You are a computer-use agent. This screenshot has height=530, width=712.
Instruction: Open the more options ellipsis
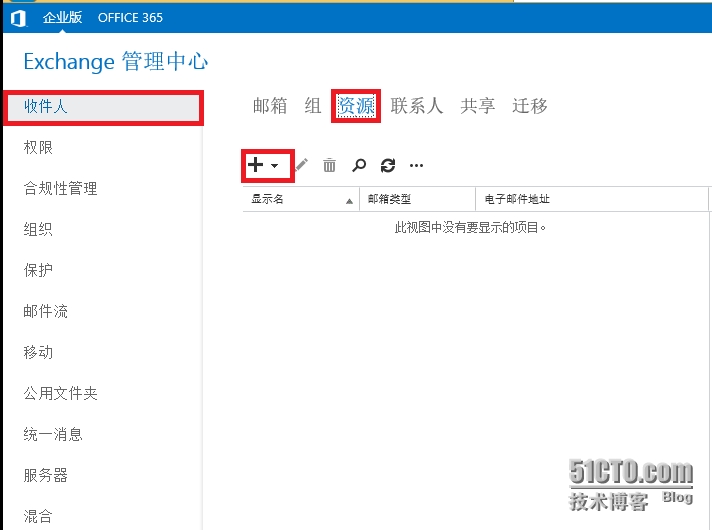pos(416,165)
